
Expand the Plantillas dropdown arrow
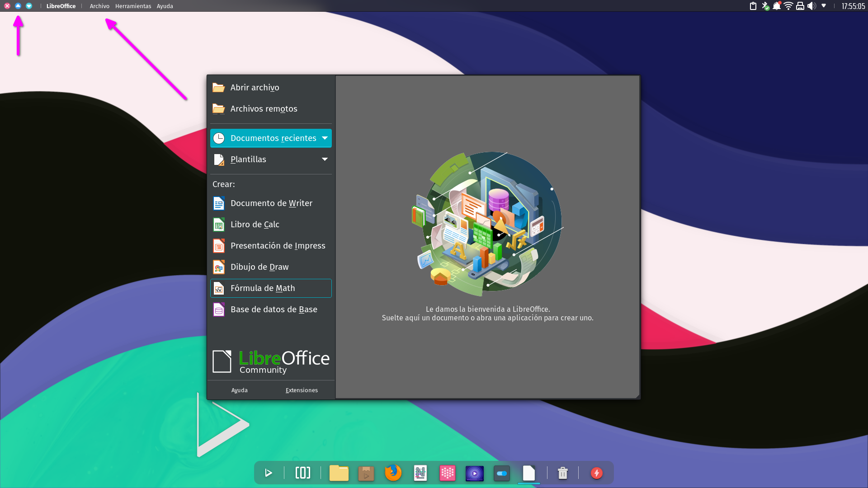click(325, 160)
